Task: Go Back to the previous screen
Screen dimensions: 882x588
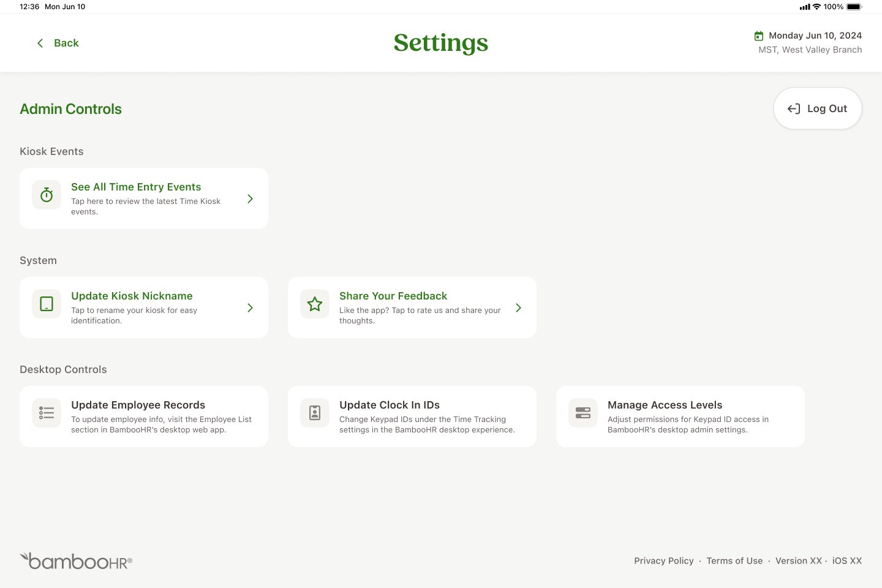Action: click(58, 43)
